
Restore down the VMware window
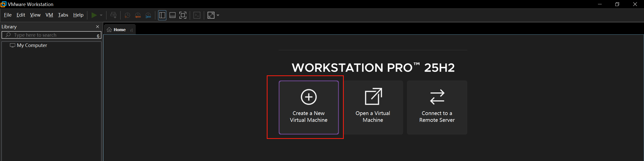(617, 4)
